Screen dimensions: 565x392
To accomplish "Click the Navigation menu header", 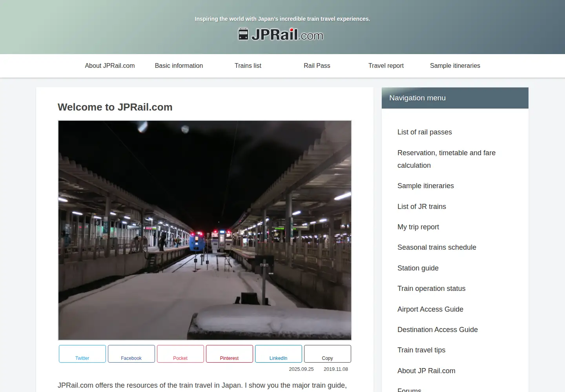I will point(455,98).
